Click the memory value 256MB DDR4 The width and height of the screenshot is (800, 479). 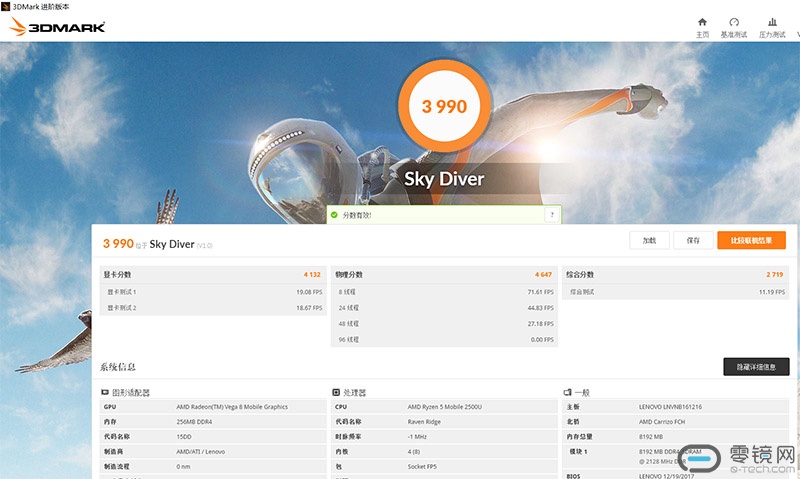[x=194, y=422]
